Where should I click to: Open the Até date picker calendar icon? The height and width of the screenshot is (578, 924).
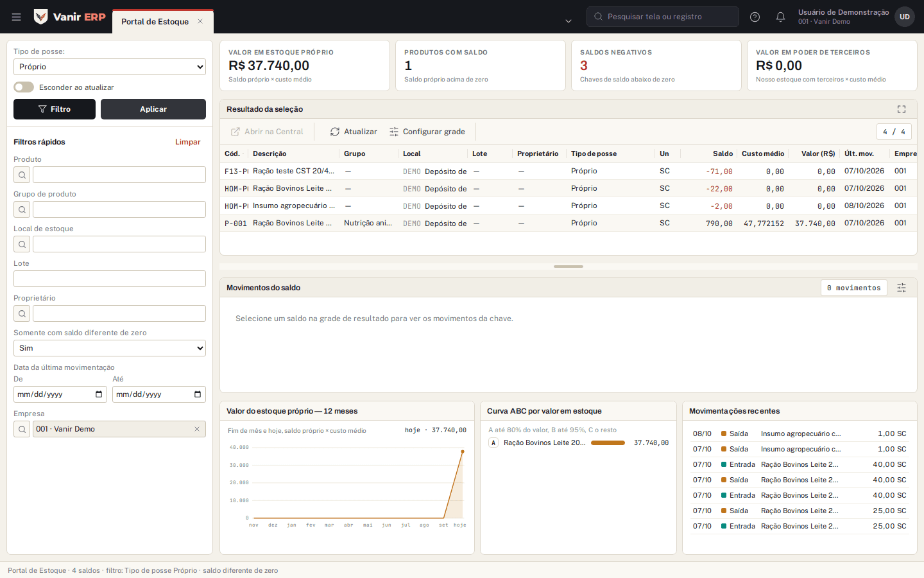pyautogui.click(x=198, y=394)
